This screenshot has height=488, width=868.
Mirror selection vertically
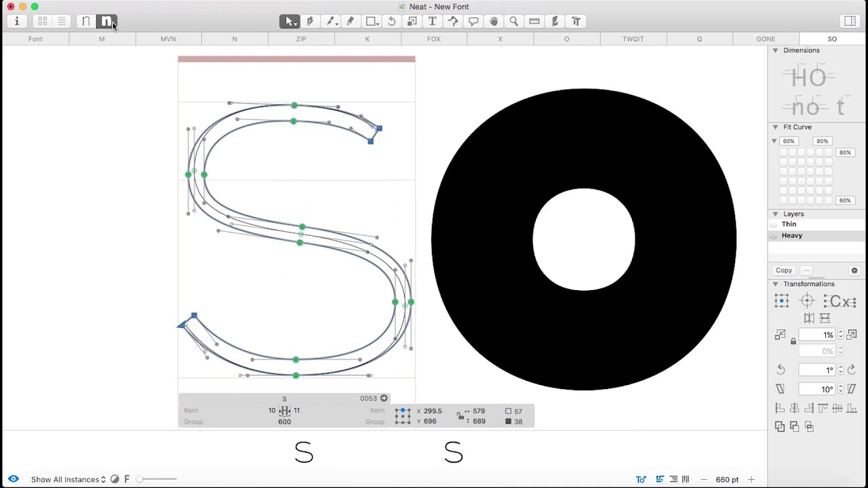pos(825,318)
